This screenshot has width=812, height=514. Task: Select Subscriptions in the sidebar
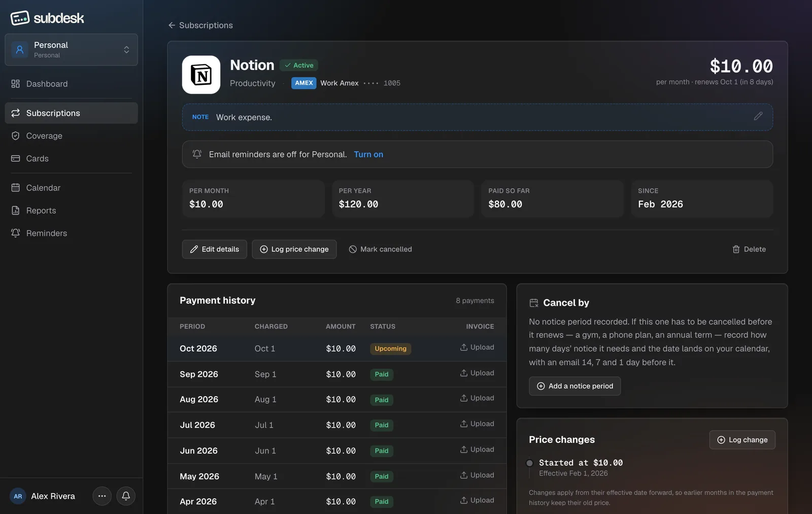(x=71, y=113)
